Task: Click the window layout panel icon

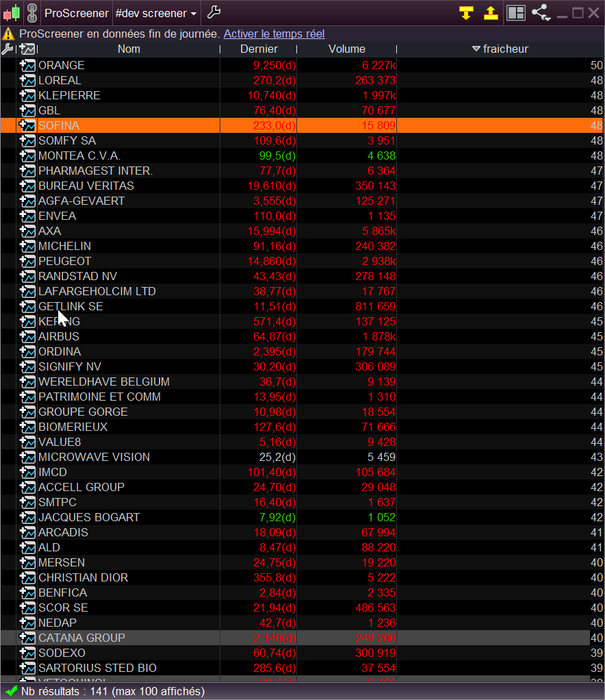Action: click(516, 13)
